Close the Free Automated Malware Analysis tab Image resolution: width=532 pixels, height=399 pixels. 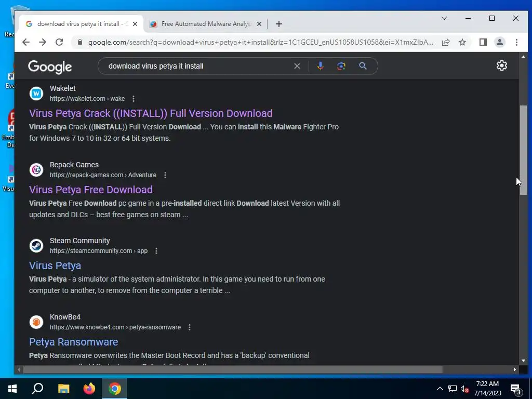point(259,24)
